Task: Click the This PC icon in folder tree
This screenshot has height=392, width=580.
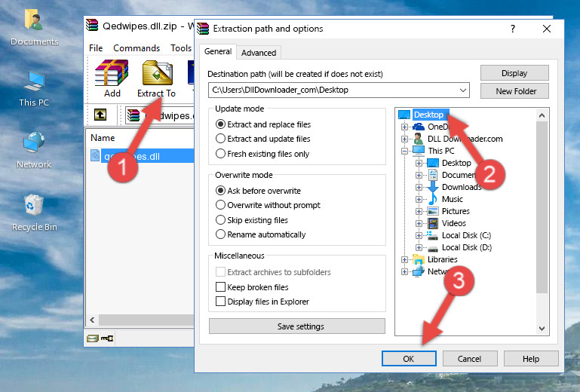Action: pyautogui.click(x=419, y=151)
